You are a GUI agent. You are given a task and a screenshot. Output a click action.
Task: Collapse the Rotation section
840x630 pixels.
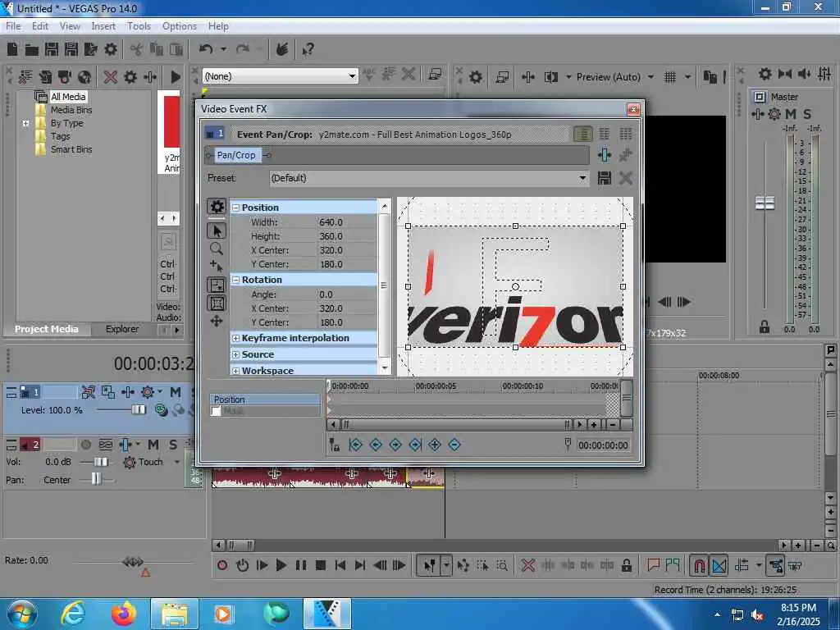pyautogui.click(x=235, y=281)
